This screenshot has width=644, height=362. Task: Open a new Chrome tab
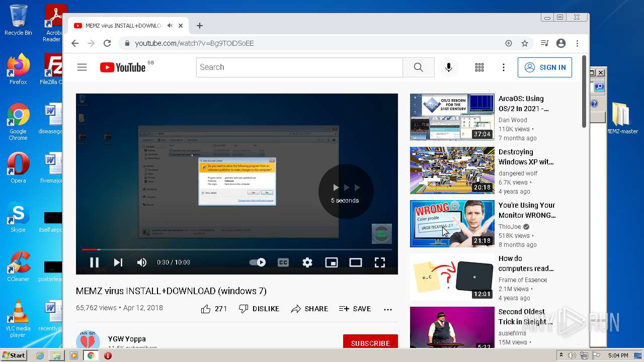point(200,26)
